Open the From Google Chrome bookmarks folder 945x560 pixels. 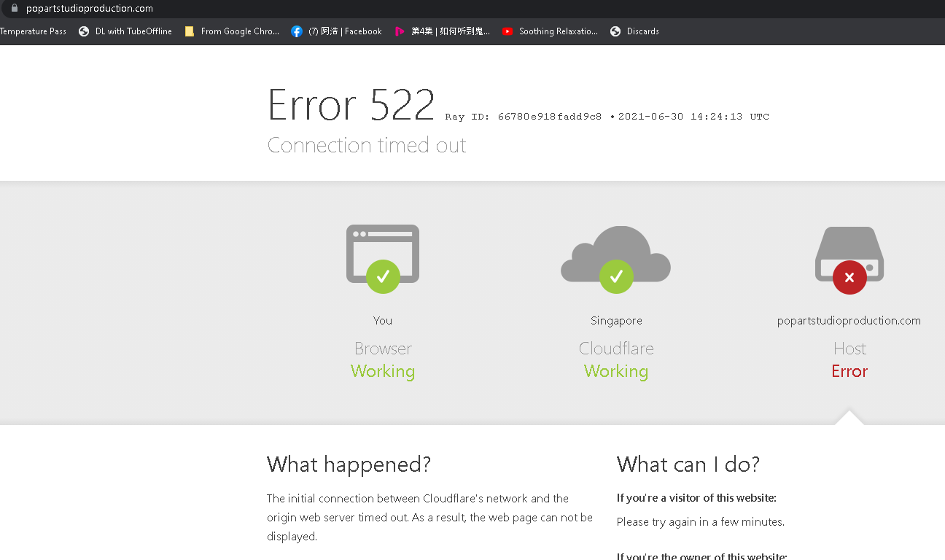click(x=232, y=31)
